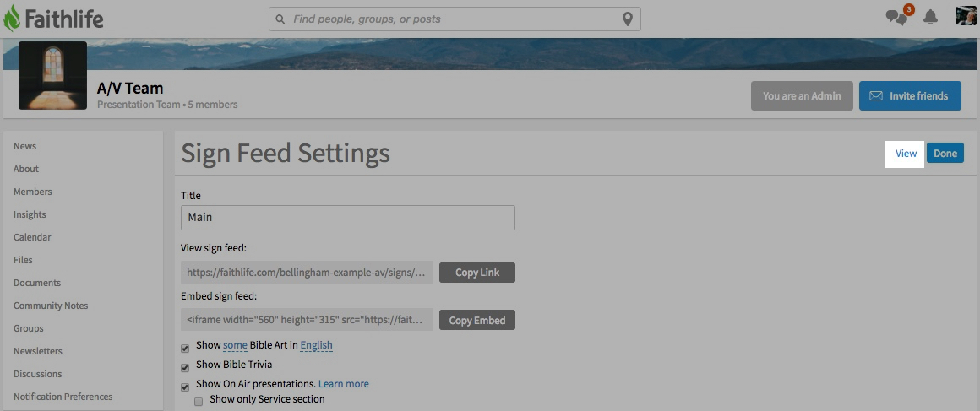Open the messages chat icon
Screen dimensions: 980x411
pos(896,18)
